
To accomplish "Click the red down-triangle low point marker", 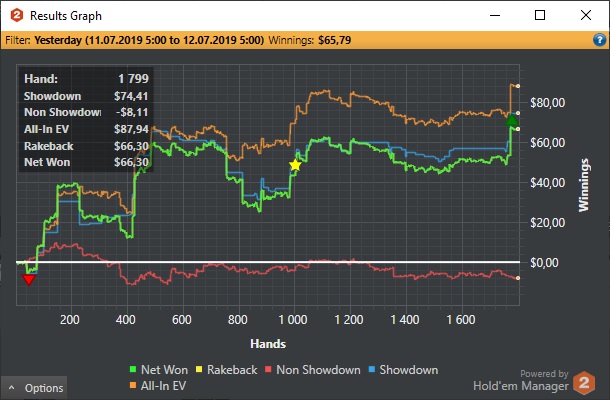I will (29, 279).
